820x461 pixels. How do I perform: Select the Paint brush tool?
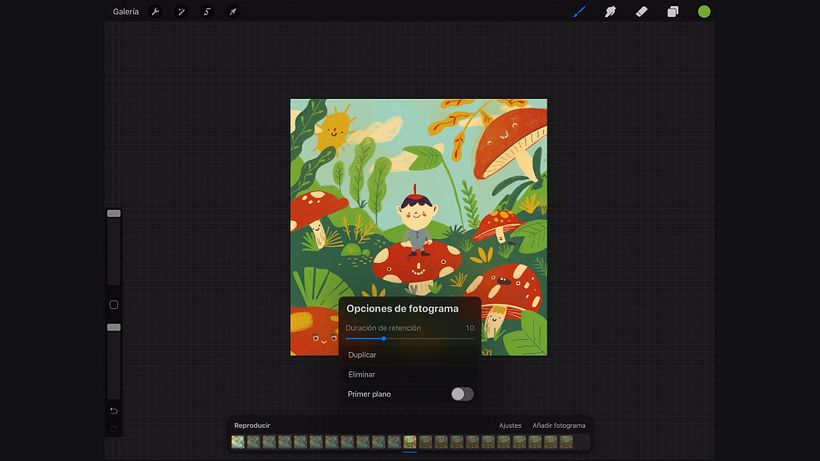579,11
